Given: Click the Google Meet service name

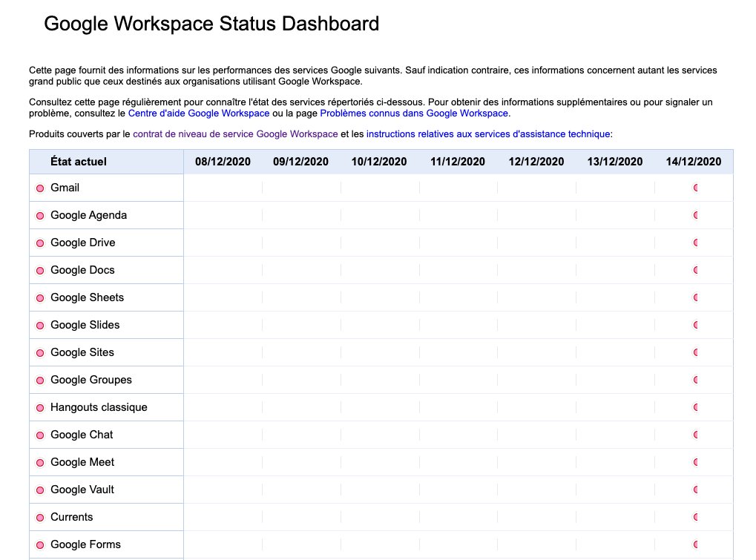Looking at the screenshot, I should click(82, 463).
